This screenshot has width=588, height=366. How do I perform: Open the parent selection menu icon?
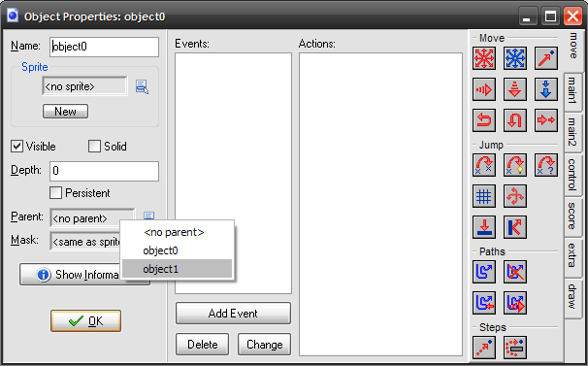tap(148, 216)
